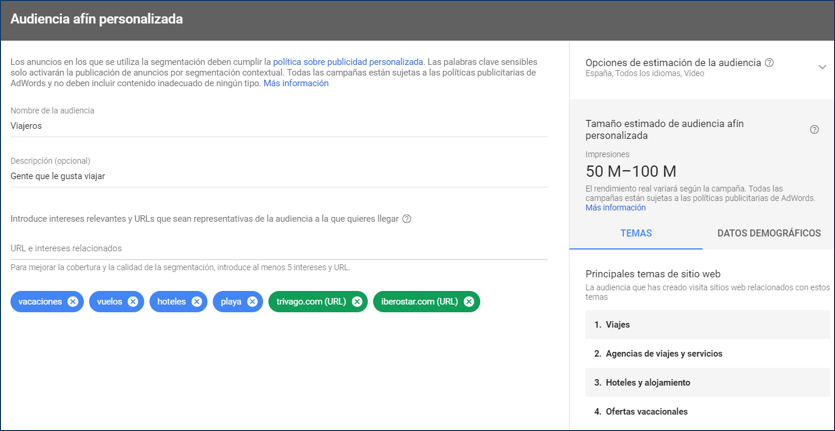Viewport: 835px width, 431px height.
Task: Switch to the TEMAS tab
Action: [636, 233]
